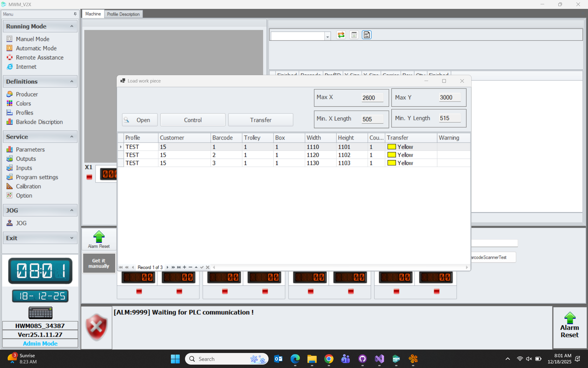Expand the Exit section
The width and height of the screenshot is (588, 368).
click(x=72, y=238)
